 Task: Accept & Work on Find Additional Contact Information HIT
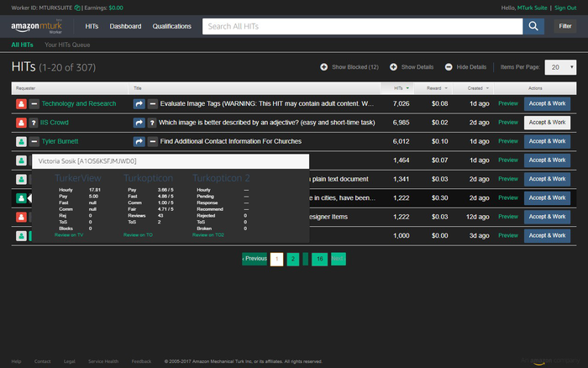[547, 141]
